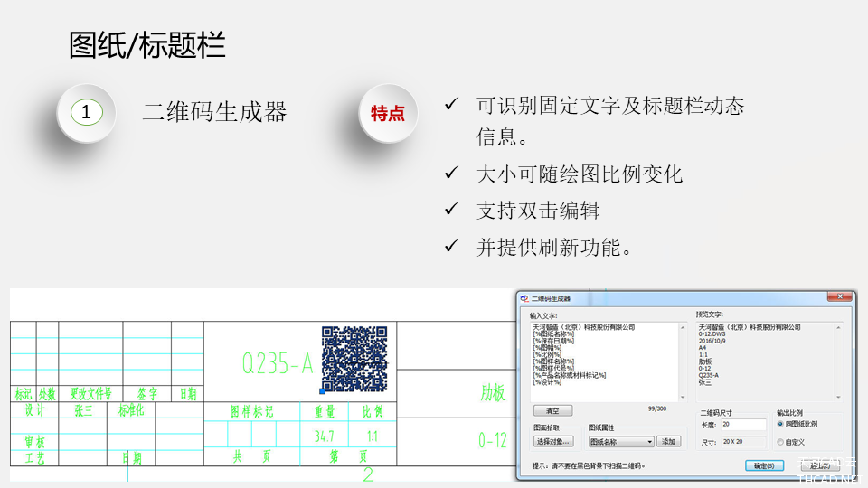Click the 审核 cell in the title block
868x488 pixels.
pos(34,442)
